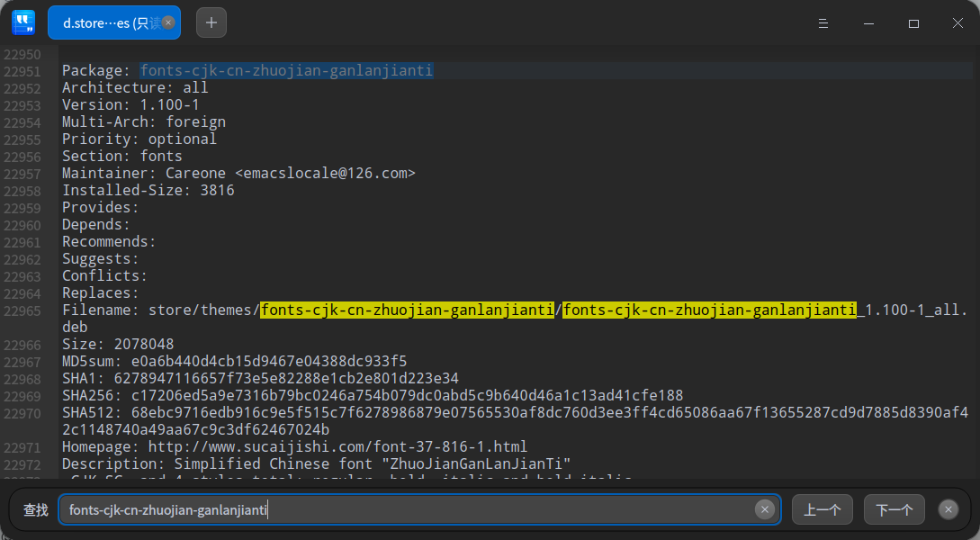Image resolution: width=980 pixels, height=540 pixels.
Task: Click the Version: 1.100-1 line
Action: 130,105
